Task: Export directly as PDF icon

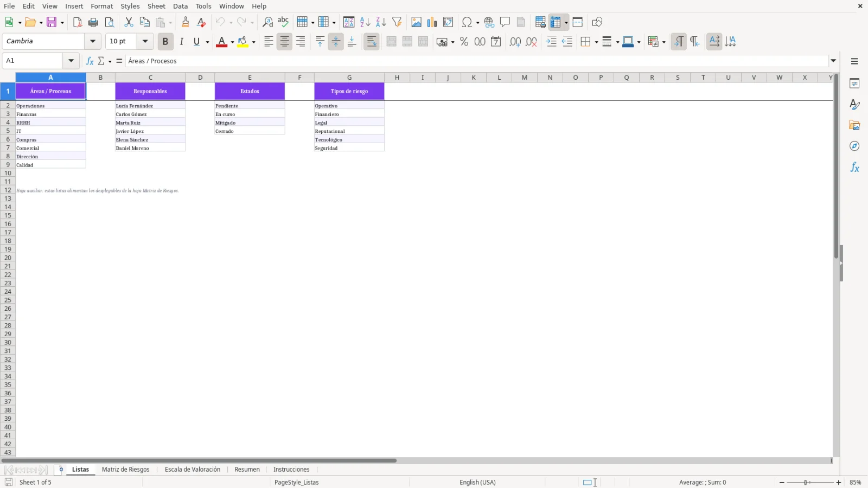Action: 77,22
